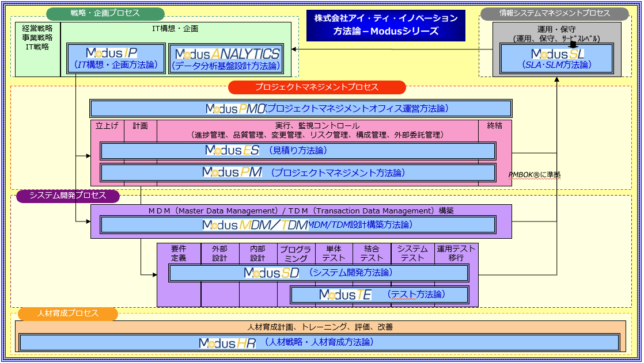The image size is (644, 363).
Task: Click the 運用テスト移行 phase cell
Action: [x=456, y=253]
